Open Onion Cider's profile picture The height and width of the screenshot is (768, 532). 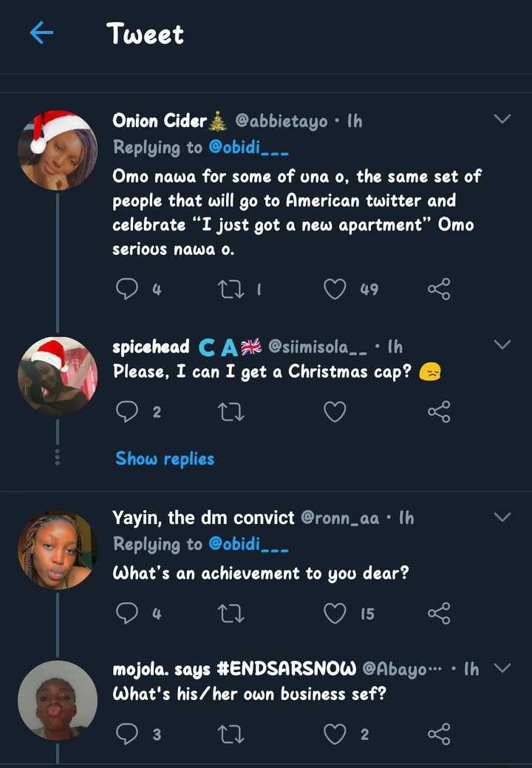58,150
